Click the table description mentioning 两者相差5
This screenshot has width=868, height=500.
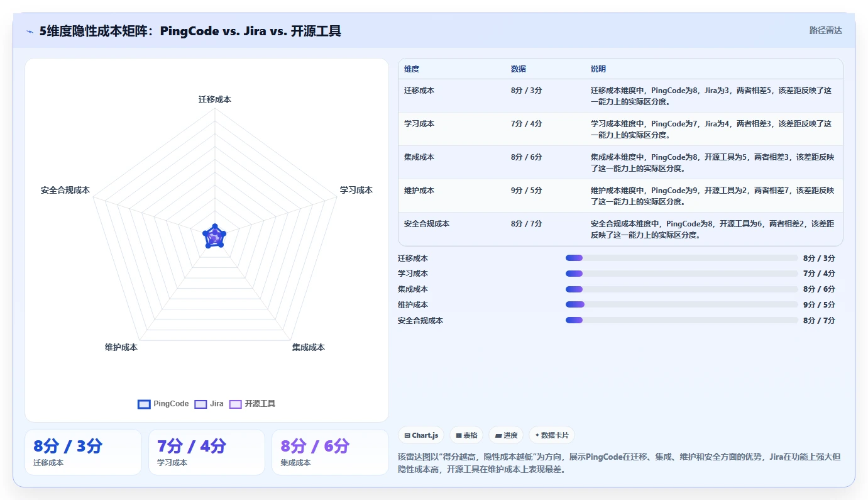click(712, 96)
